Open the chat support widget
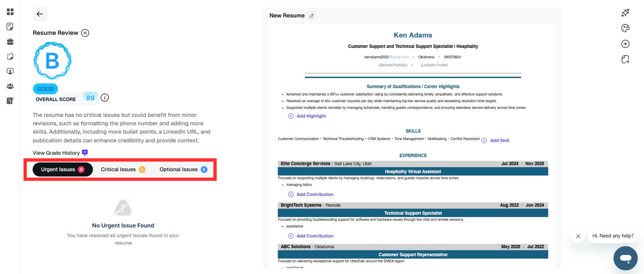The image size is (644, 274). [x=626, y=258]
